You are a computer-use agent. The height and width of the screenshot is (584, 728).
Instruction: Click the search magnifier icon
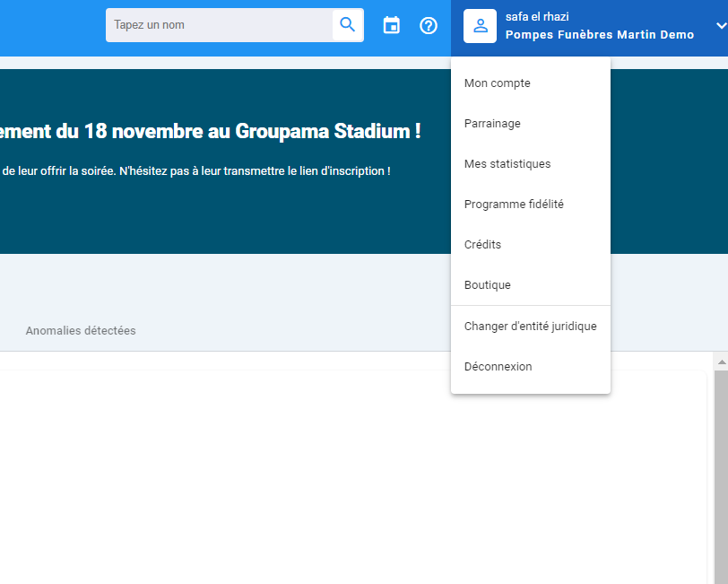347,24
